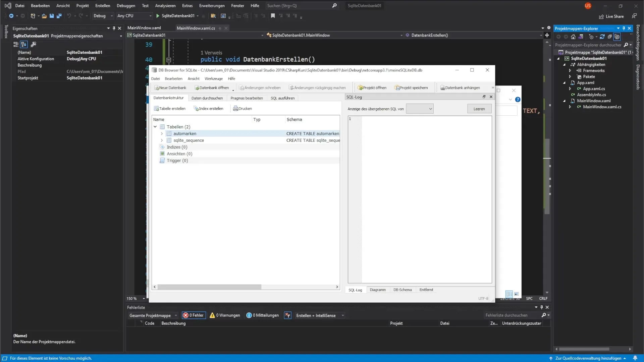Click Projekt öffnen in DB Browser
The height and width of the screenshot is (362, 644).
(x=372, y=88)
